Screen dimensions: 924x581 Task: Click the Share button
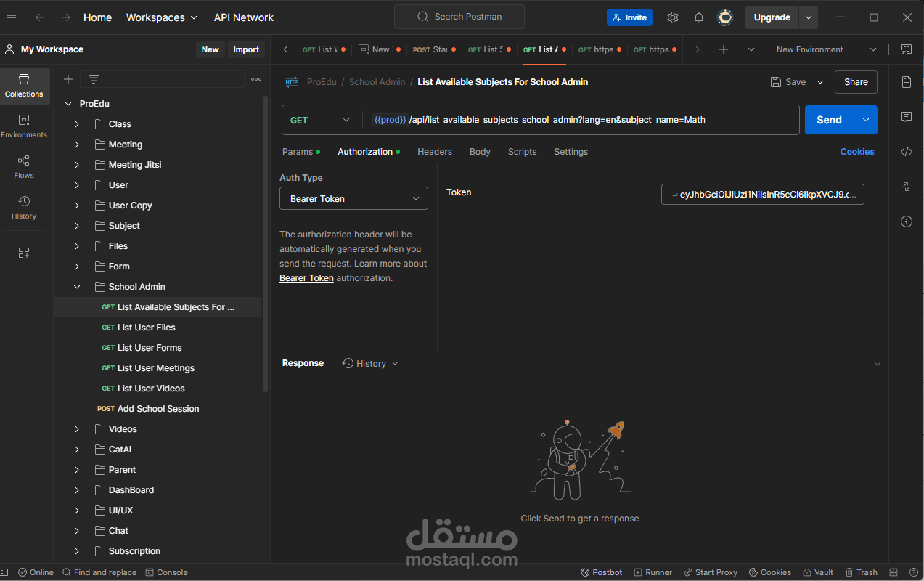856,82
